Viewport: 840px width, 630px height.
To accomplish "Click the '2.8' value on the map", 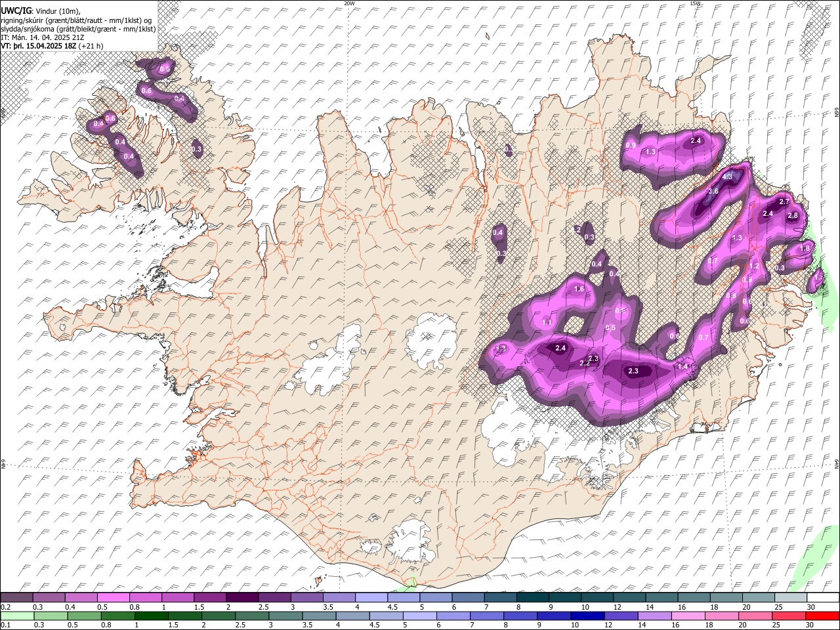I will point(793,216).
